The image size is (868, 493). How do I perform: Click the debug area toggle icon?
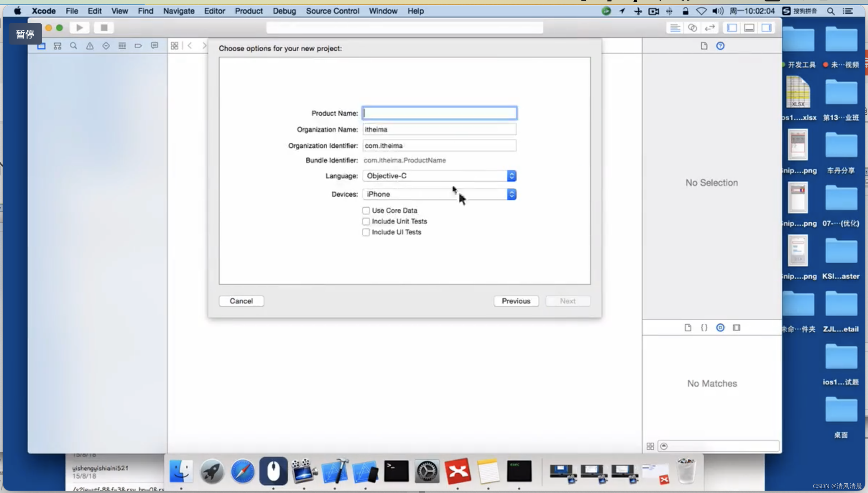(x=750, y=27)
